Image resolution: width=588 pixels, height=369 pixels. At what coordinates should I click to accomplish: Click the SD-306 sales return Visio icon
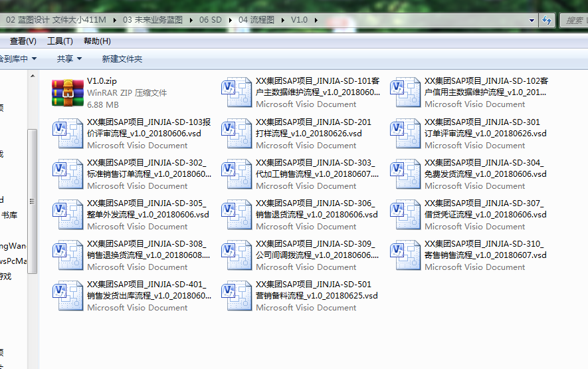[x=237, y=215]
